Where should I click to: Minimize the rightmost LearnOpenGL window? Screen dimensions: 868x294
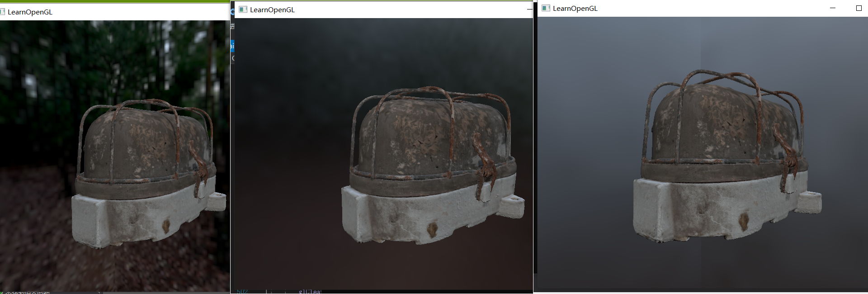pos(833,8)
